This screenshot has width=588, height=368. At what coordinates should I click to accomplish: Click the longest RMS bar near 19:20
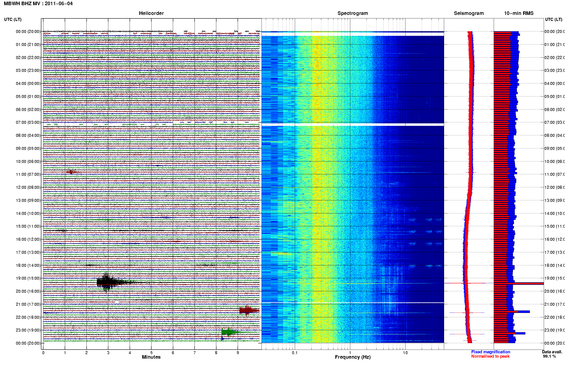pos(519,284)
